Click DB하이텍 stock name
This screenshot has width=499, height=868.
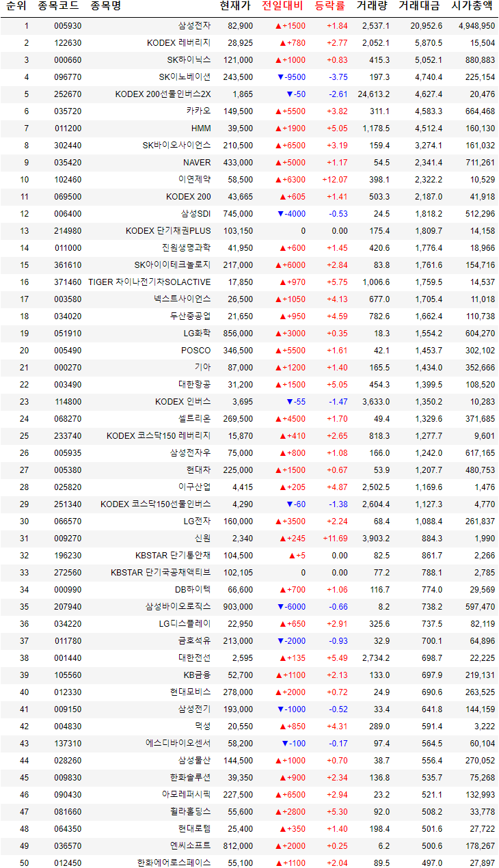(x=193, y=590)
